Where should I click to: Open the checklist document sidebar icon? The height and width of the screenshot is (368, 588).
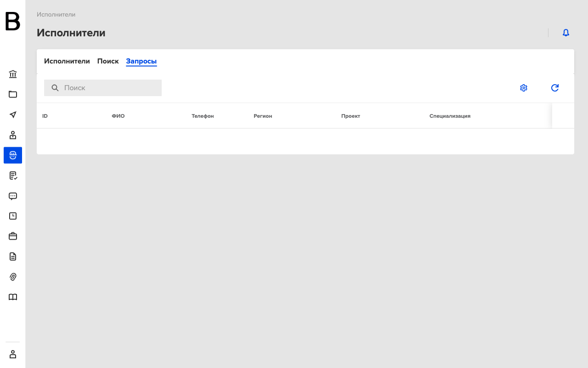point(13,175)
